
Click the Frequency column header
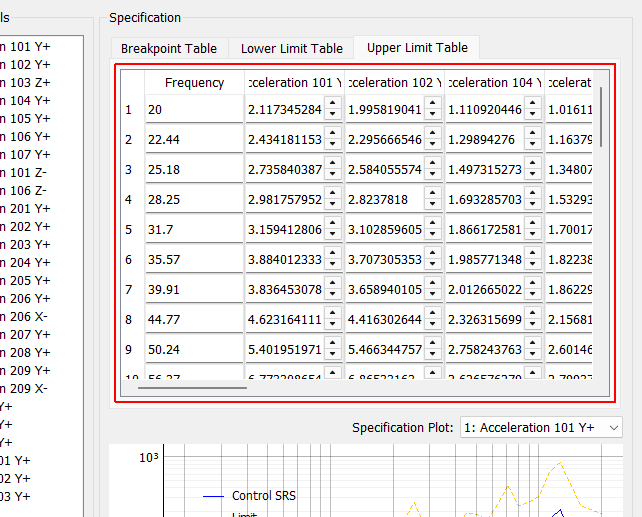[x=194, y=83]
